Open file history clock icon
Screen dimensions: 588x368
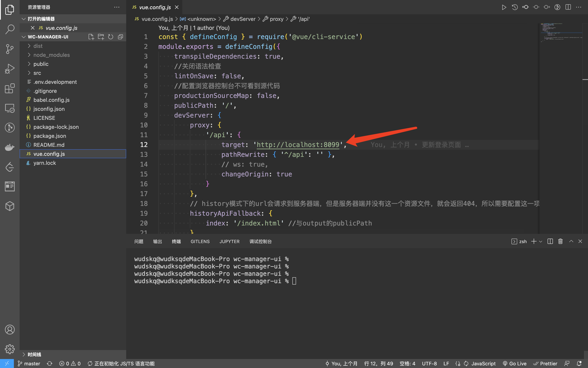click(x=515, y=7)
